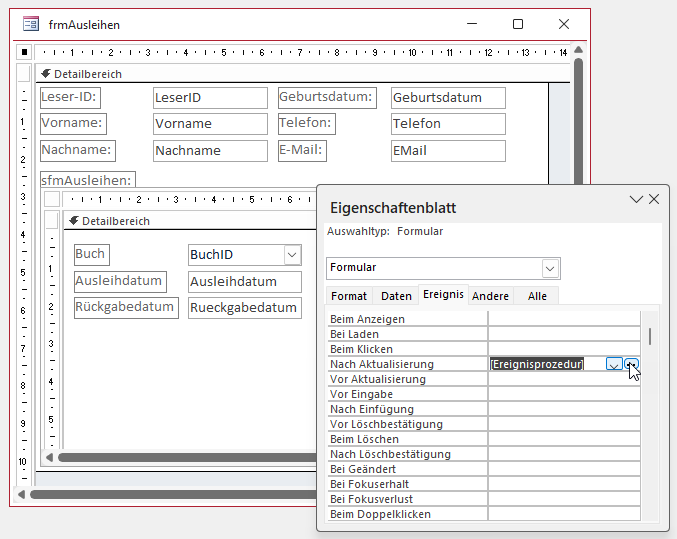
Task: Click the builder button next to Ereignisprozedur
Action: click(632, 365)
